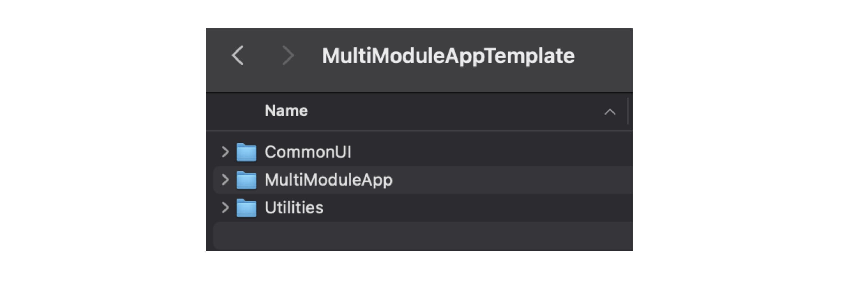Select the CommonUI folder name
868x282 pixels.
[308, 152]
